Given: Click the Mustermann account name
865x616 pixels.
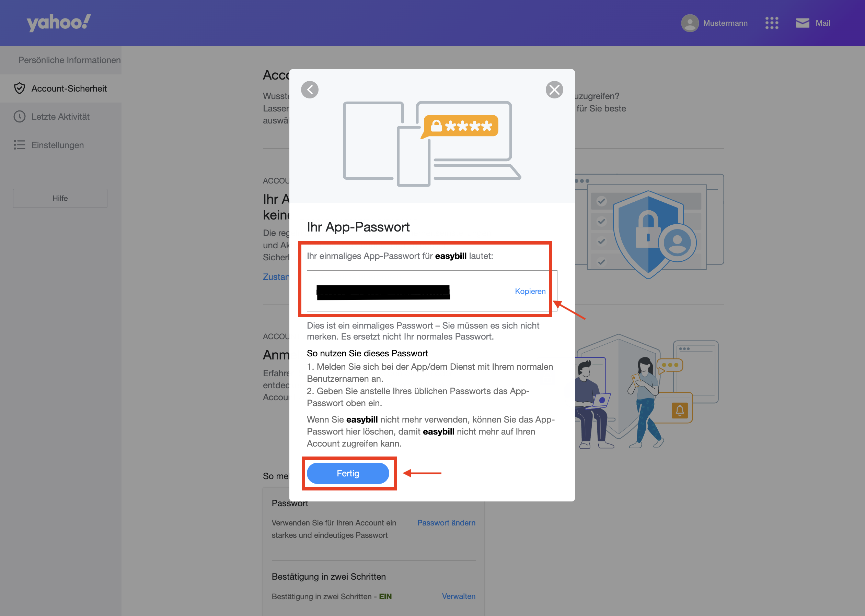Looking at the screenshot, I should pyautogui.click(x=725, y=23).
